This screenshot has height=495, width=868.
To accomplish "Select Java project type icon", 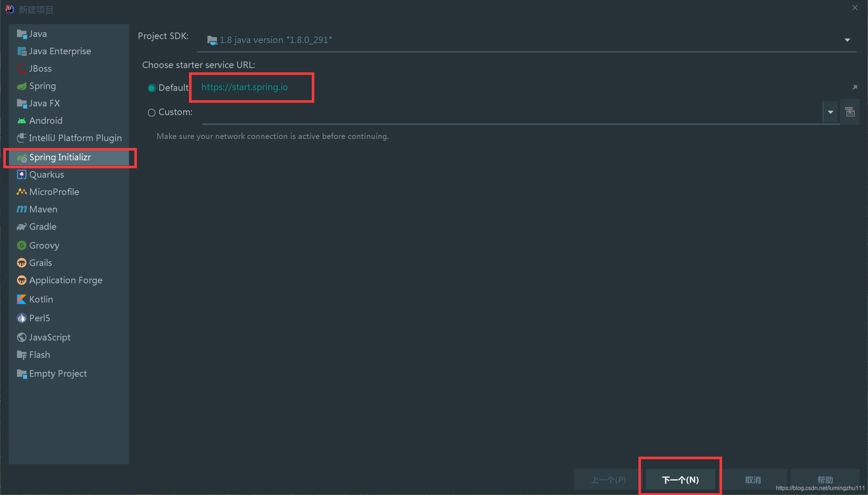I will (x=21, y=34).
